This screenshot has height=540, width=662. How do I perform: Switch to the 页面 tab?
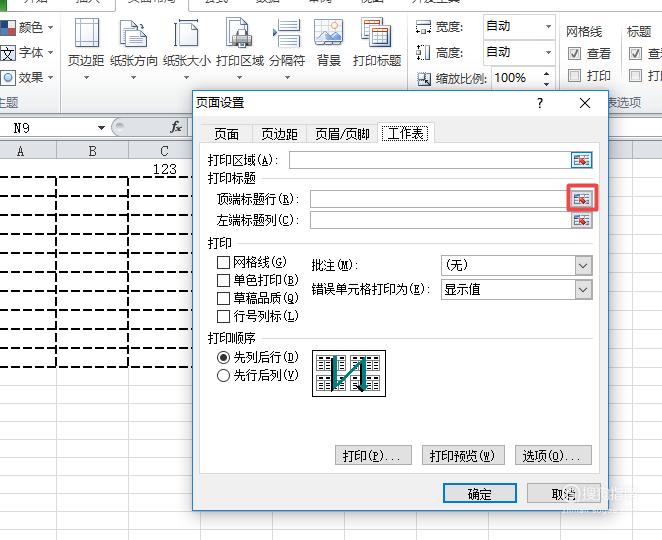[226, 134]
